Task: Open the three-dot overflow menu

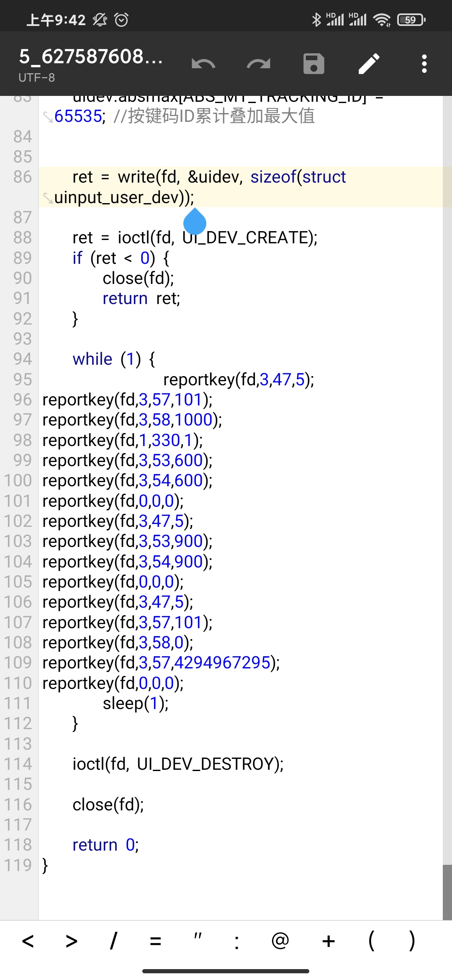Action: coord(424,64)
